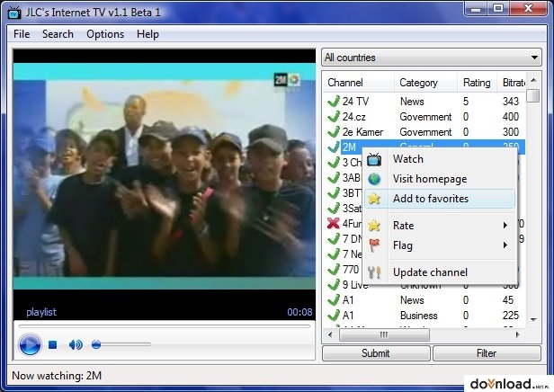Click the channel list scroll up arrow
The height and width of the screenshot is (392, 554).
(x=534, y=81)
